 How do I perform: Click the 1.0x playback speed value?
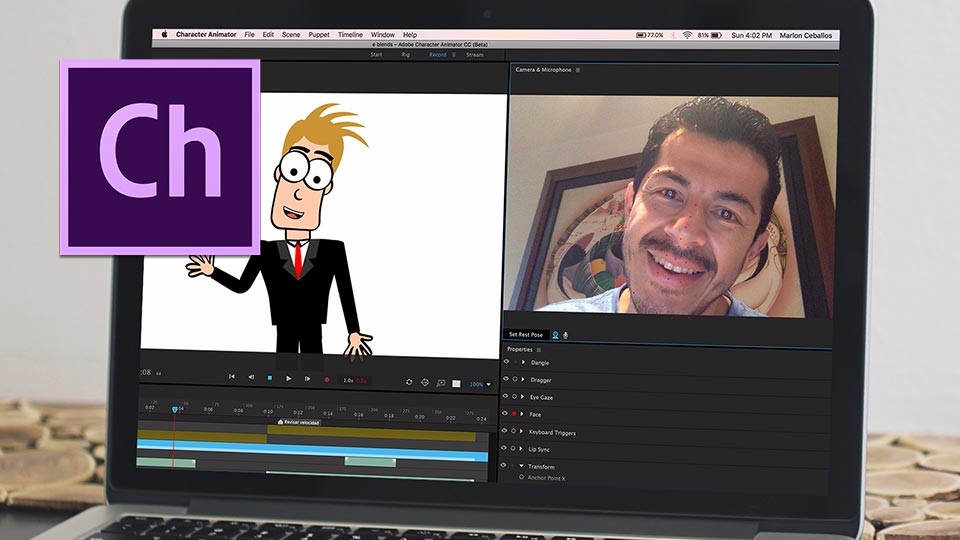348,380
